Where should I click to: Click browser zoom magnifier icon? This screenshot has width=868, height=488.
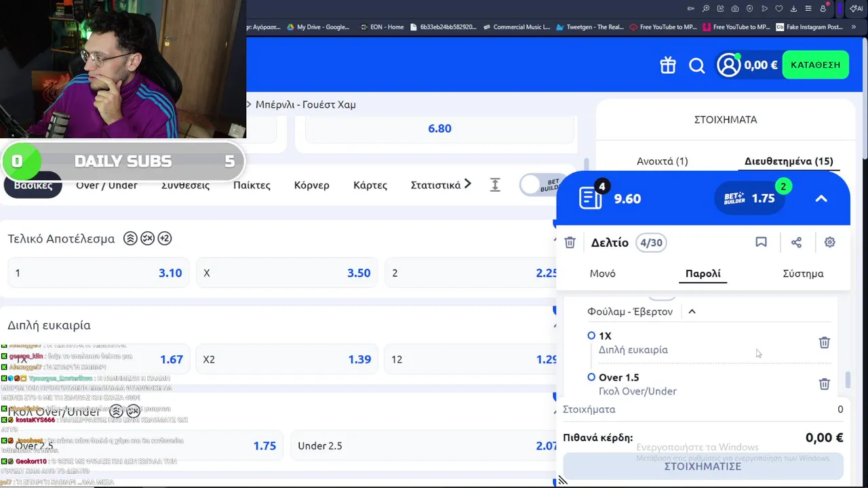pyautogui.click(x=706, y=9)
